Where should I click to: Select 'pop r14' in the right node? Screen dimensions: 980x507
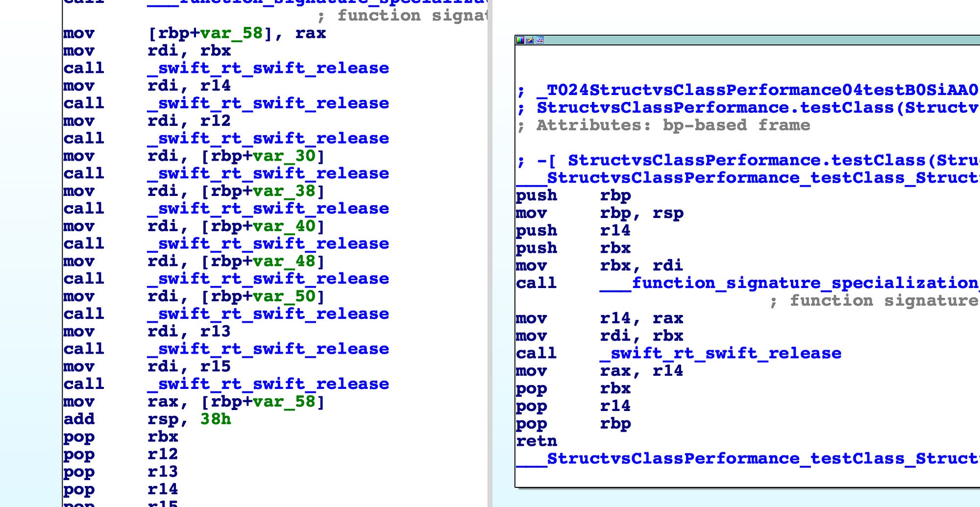pyautogui.click(x=573, y=407)
